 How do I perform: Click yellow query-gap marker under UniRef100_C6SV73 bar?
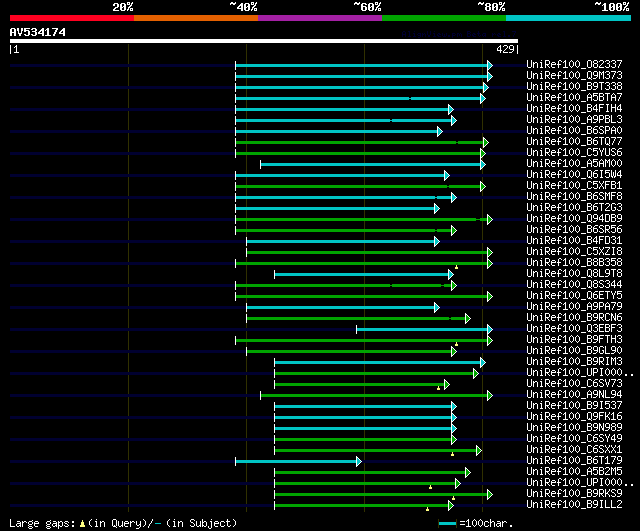[x=438, y=388]
